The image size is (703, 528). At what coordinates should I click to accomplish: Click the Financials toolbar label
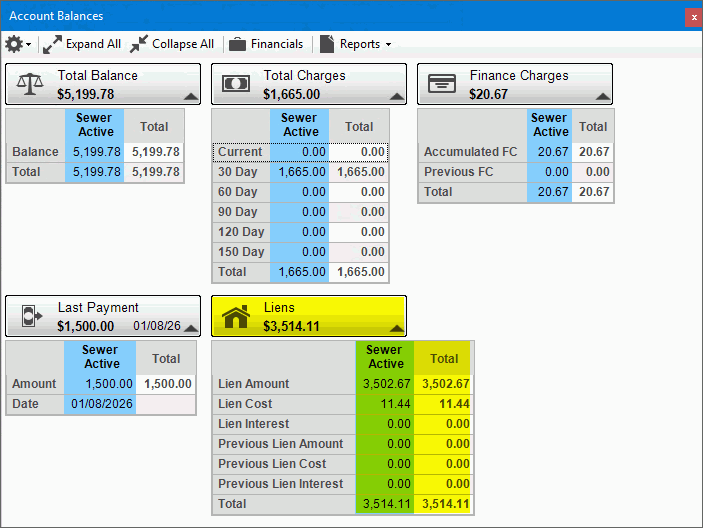pos(277,44)
